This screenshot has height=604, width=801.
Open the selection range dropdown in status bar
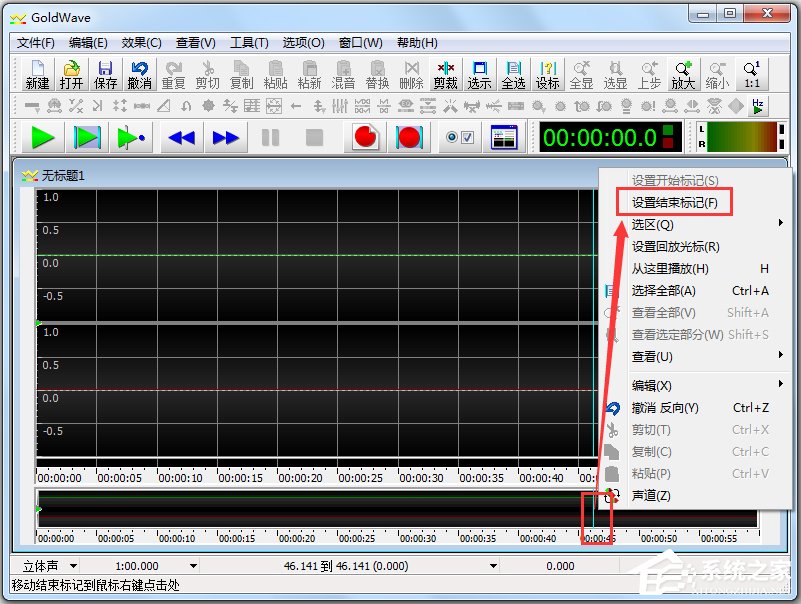tap(493, 566)
